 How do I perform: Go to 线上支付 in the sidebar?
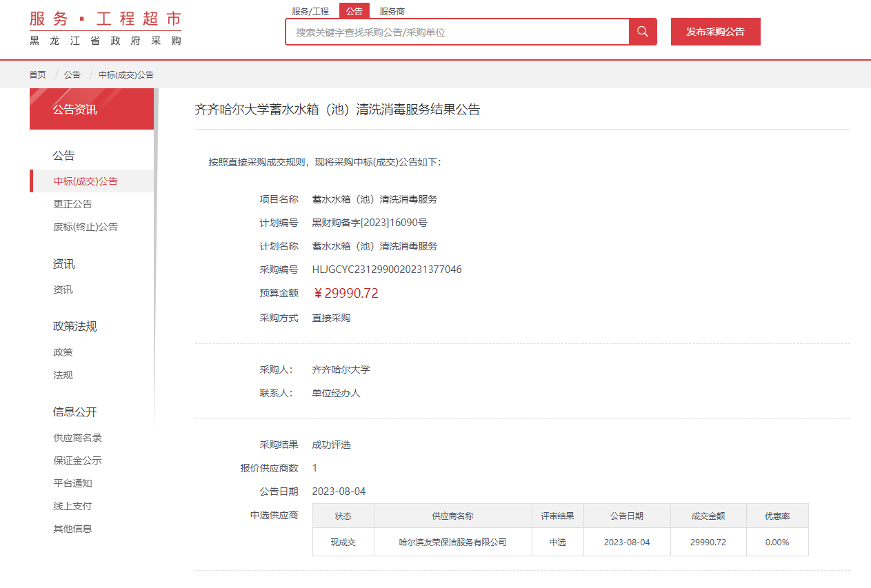72,506
